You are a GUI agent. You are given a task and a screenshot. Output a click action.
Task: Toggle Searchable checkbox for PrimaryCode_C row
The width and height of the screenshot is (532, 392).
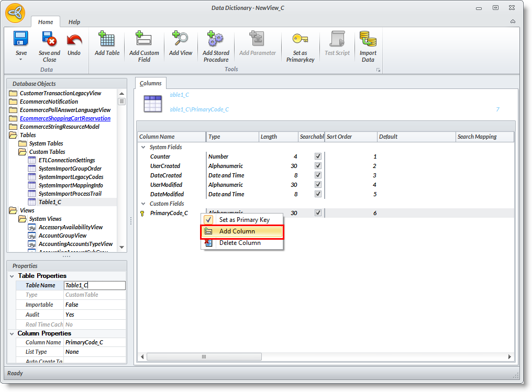pyautogui.click(x=318, y=213)
